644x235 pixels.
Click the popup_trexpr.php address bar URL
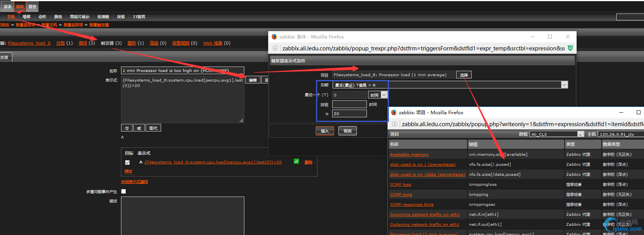click(x=423, y=48)
